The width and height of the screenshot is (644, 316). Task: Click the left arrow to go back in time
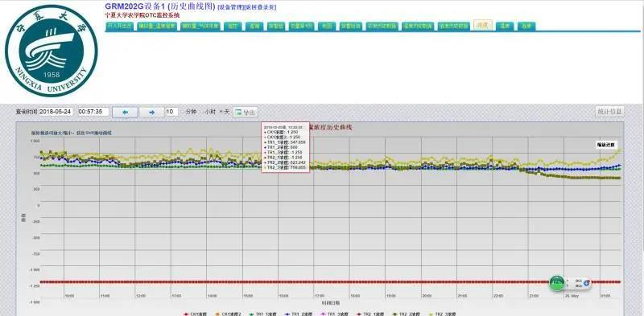pos(125,112)
